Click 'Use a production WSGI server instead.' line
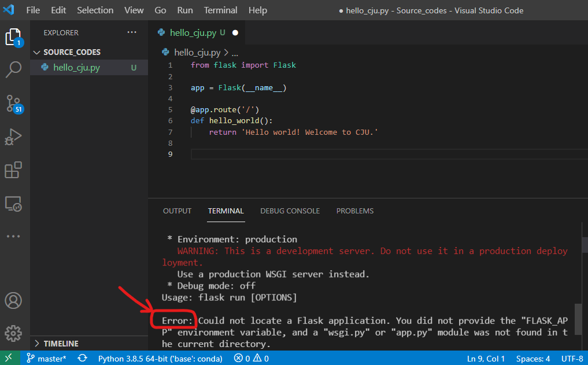588x365 pixels. pos(273,274)
